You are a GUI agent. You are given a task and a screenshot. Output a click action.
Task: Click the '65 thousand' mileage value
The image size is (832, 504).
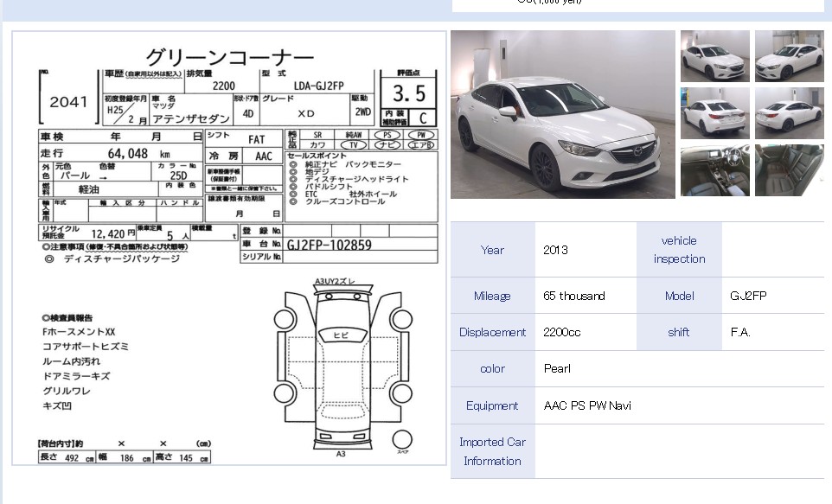tap(574, 296)
